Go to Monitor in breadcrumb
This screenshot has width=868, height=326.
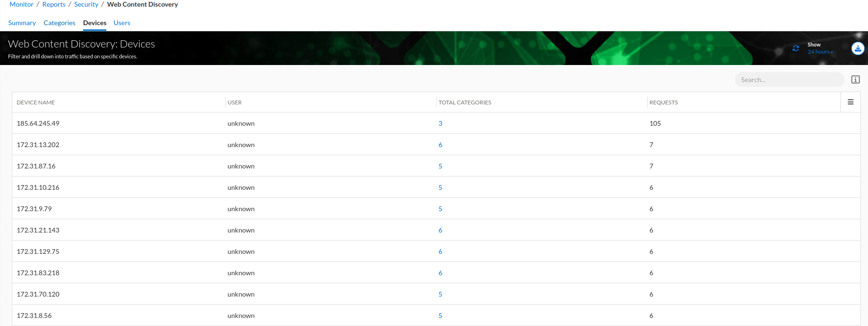pyautogui.click(x=21, y=4)
